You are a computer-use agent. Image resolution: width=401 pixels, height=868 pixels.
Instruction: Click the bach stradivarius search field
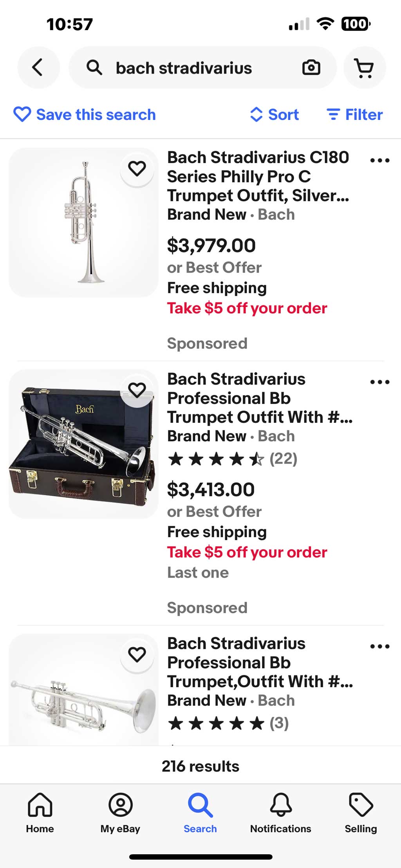click(x=196, y=68)
